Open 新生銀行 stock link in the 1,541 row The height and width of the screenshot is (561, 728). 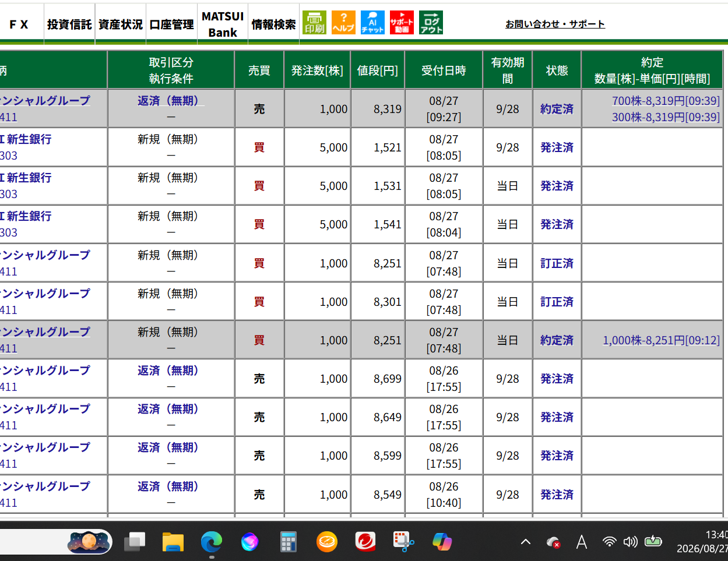26,216
